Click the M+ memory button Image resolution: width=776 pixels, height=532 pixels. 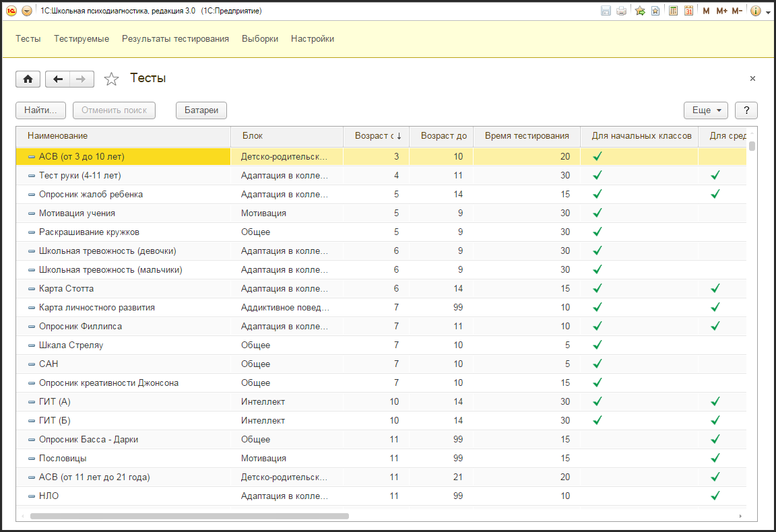[x=721, y=11]
